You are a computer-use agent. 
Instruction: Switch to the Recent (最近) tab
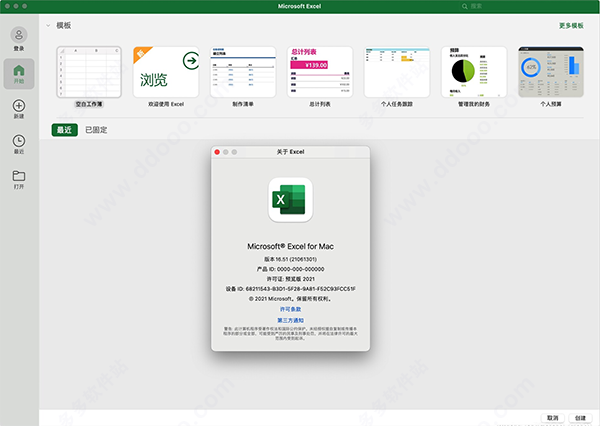(x=65, y=130)
